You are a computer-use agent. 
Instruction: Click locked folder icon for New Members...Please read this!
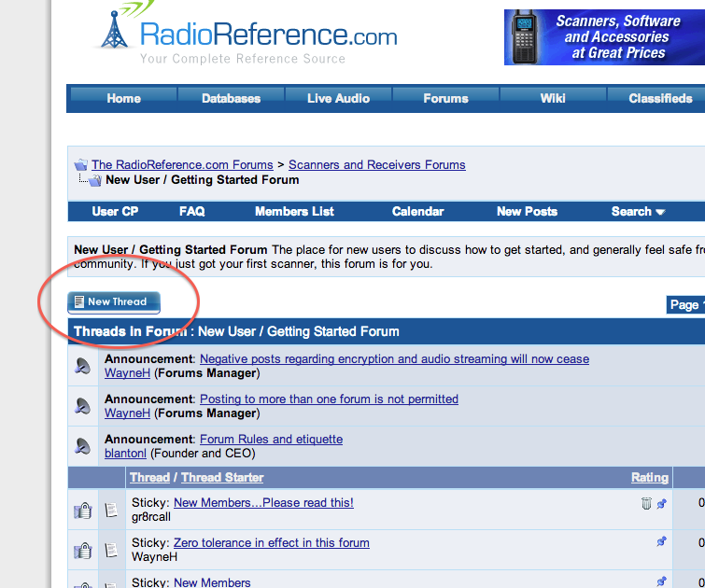coord(83,511)
